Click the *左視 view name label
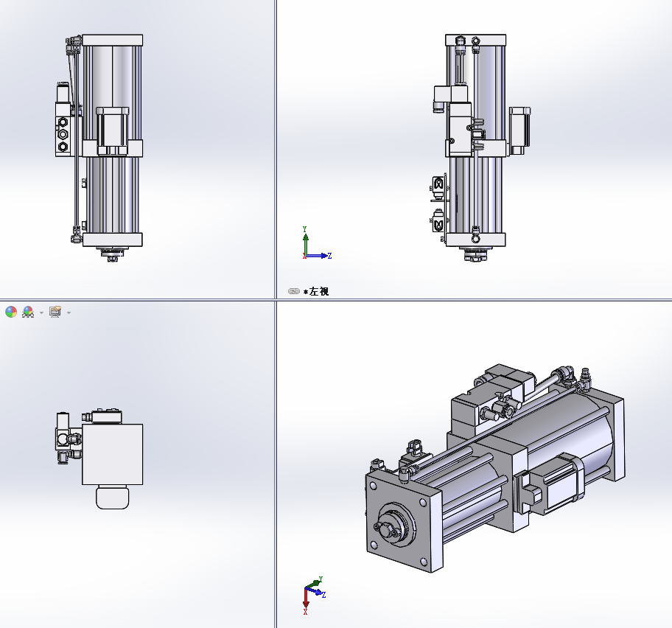Screen dimensions: 672x628 316,291
